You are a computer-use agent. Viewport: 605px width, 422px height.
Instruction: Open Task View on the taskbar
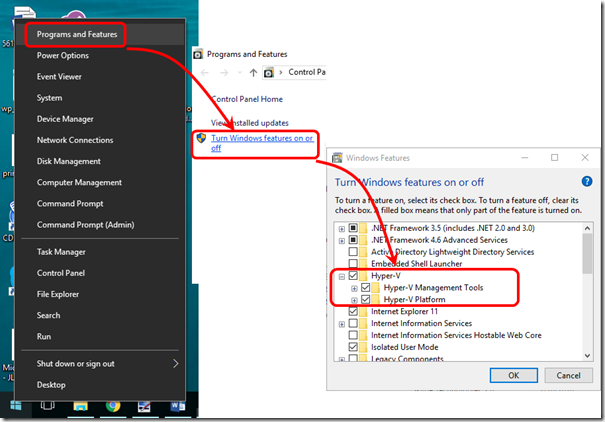[47, 406]
